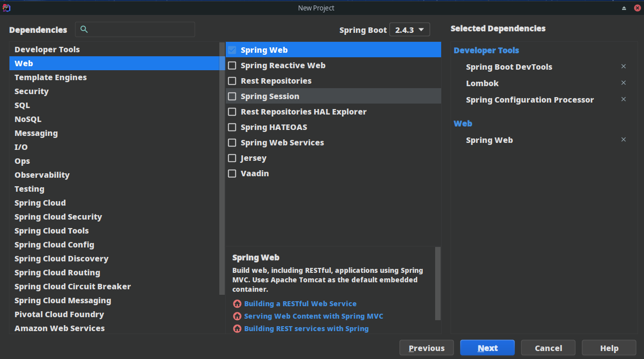Image resolution: width=644 pixels, height=359 pixels.
Task: Select Spring Cloud Security category
Action: pos(114,217)
